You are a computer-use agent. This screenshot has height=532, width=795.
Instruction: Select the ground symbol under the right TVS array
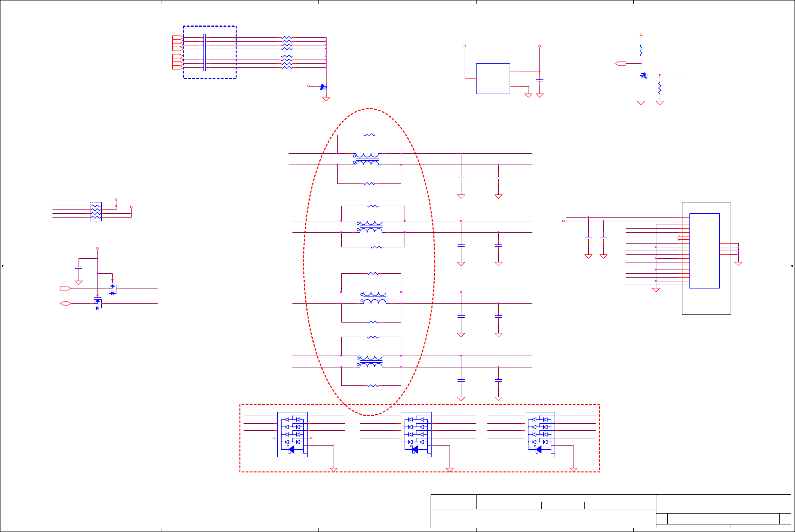pyautogui.click(x=574, y=470)
